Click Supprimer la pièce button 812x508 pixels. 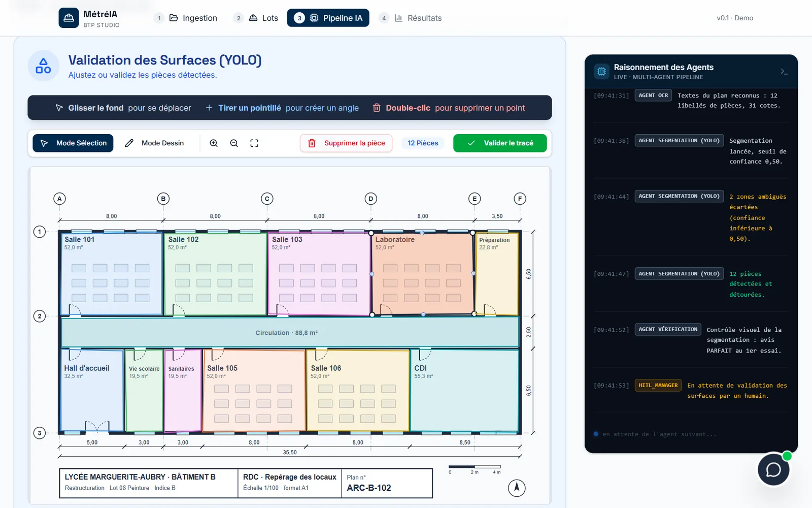[346, 143]
